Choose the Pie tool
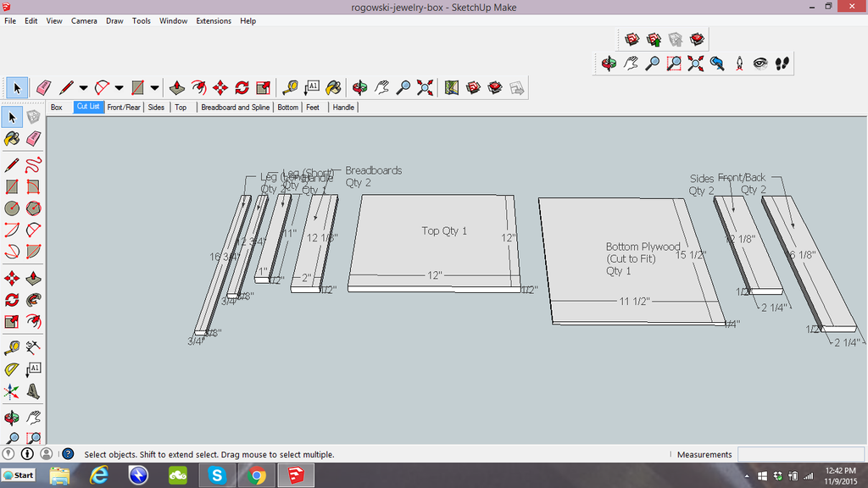 (33, 252)
